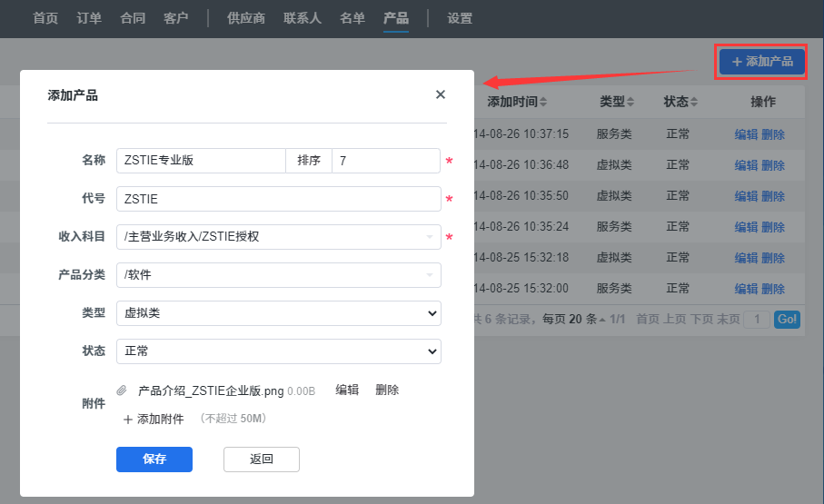Click 删除 in the 10:37:15 row
Screen dimensions: 824x504
click(x=773, y=134)
